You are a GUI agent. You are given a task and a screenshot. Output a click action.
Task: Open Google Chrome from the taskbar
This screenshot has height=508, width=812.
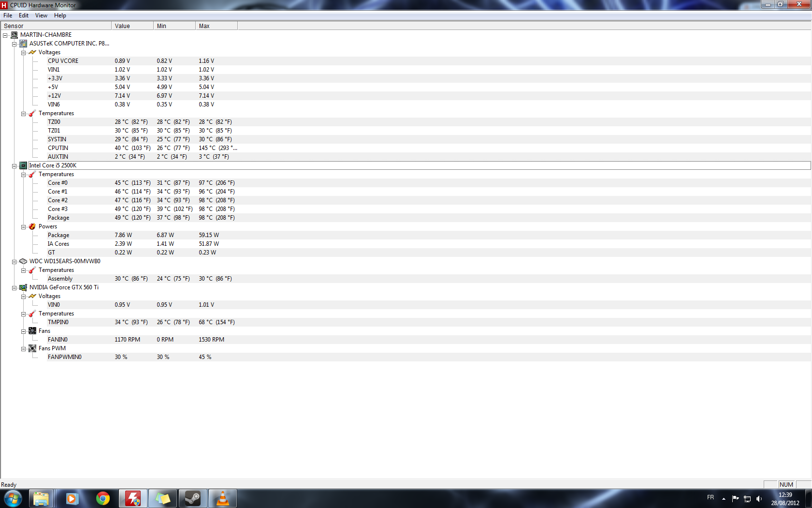103,498
